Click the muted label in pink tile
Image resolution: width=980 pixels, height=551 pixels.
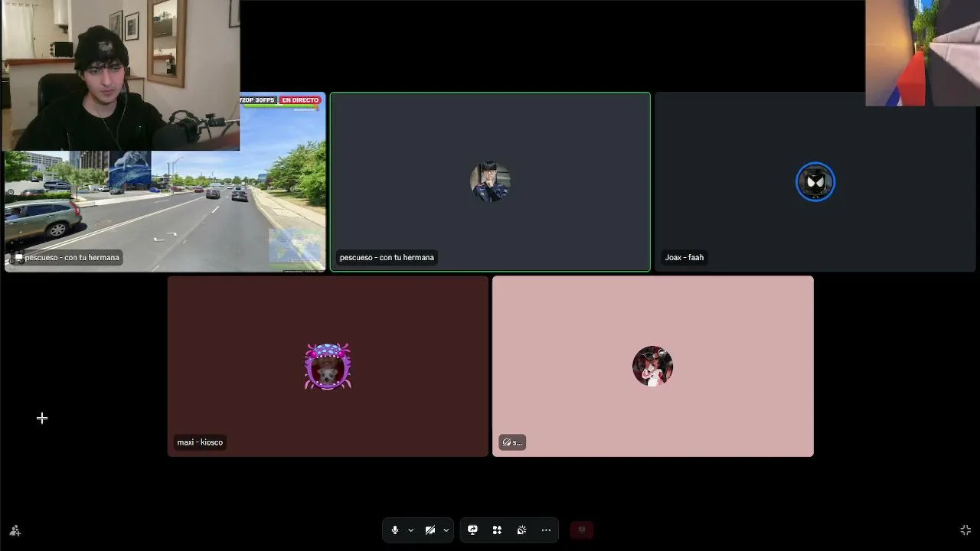tap(512, 442)
